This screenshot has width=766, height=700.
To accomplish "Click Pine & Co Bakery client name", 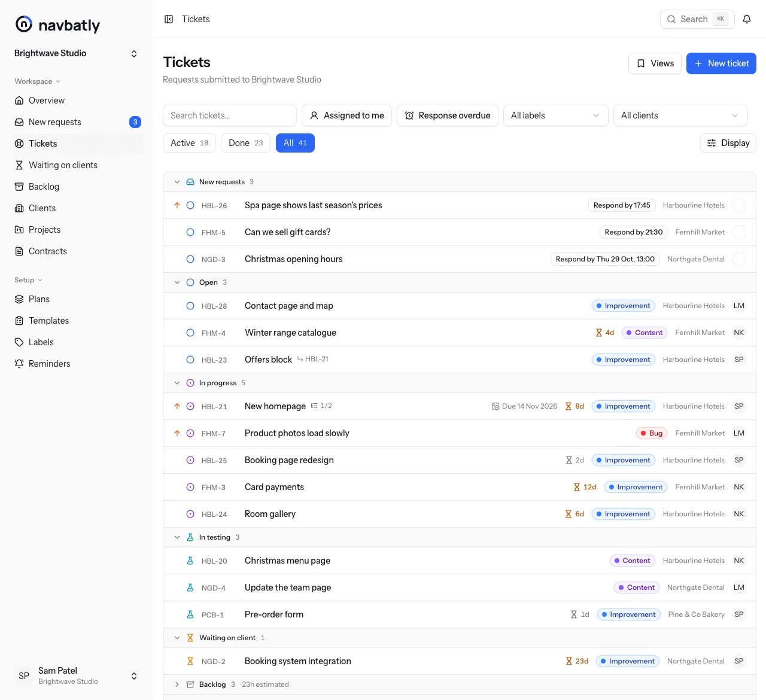I will 696,614.
